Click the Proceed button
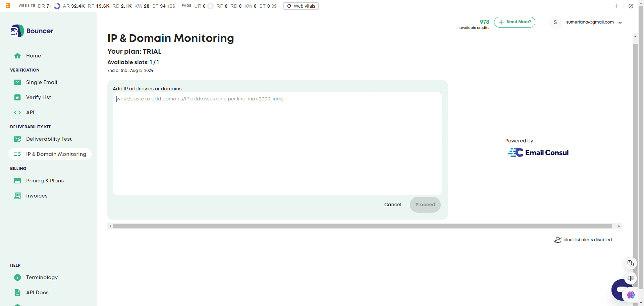The width and height of the screenshot is (644, 306). [425, 205]
